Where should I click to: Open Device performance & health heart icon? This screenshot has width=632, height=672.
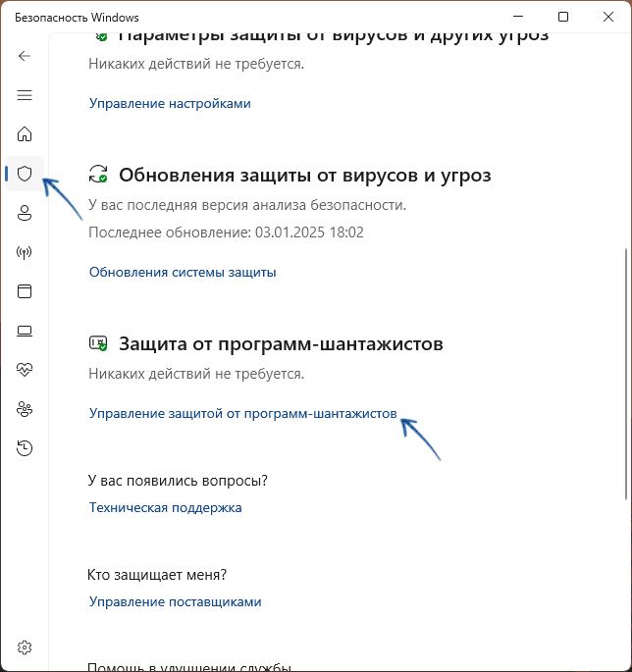25,370
